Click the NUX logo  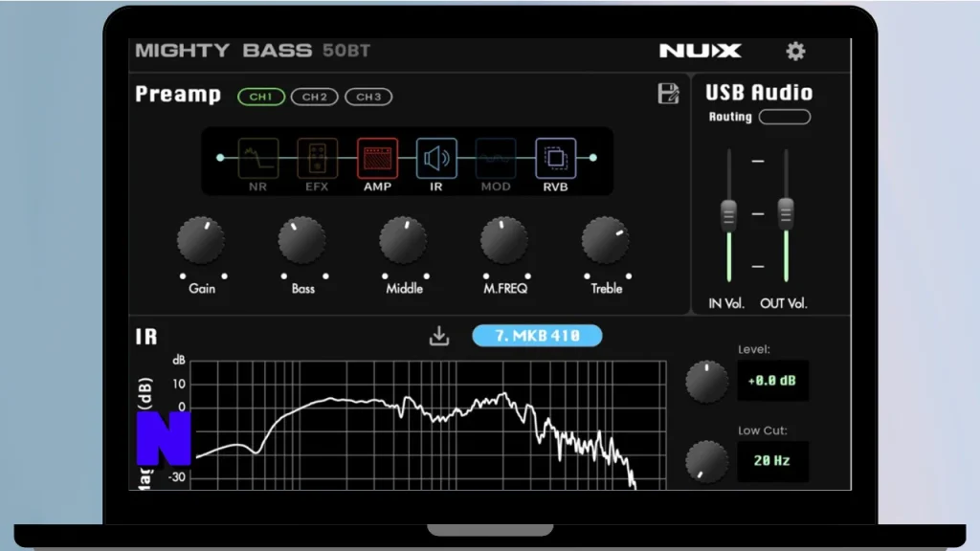coord(700,51)
